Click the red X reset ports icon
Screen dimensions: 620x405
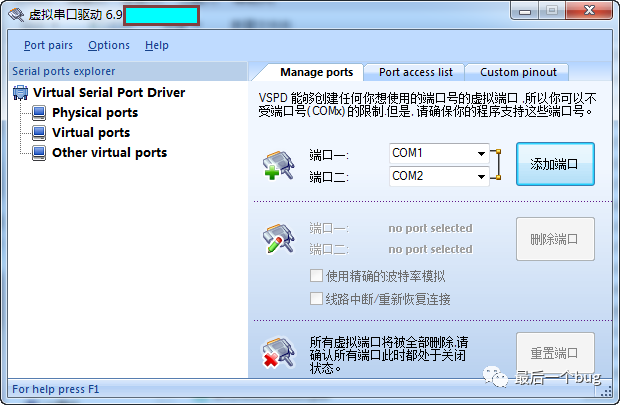pos(277,352)
